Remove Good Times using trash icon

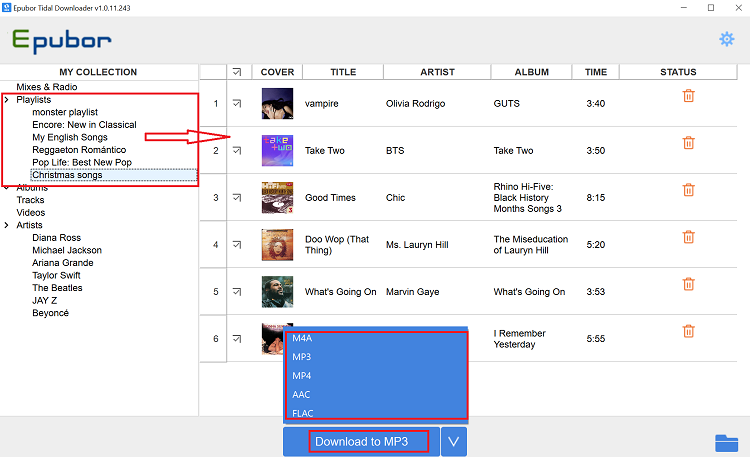pyautogui.click(x=688, y=190)
